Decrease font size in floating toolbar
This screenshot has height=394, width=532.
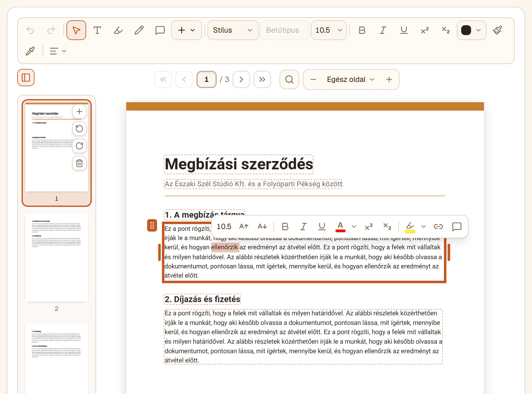tap(262, 227)
